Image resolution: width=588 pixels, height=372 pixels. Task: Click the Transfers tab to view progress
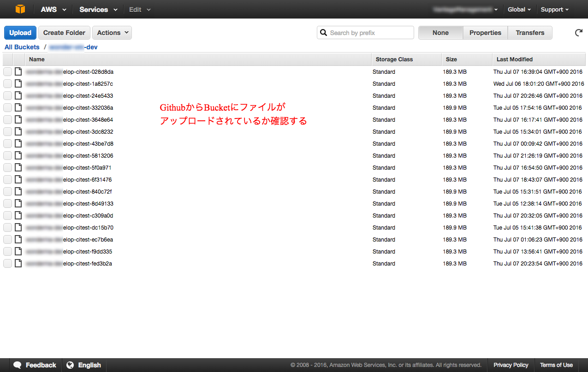530,32
